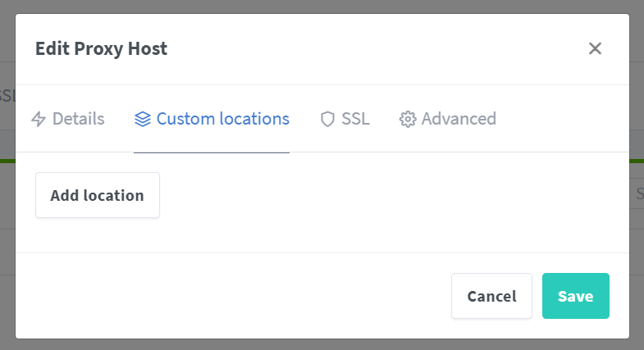Click the Edit Proxy Host title

click(x=101, y=49)
